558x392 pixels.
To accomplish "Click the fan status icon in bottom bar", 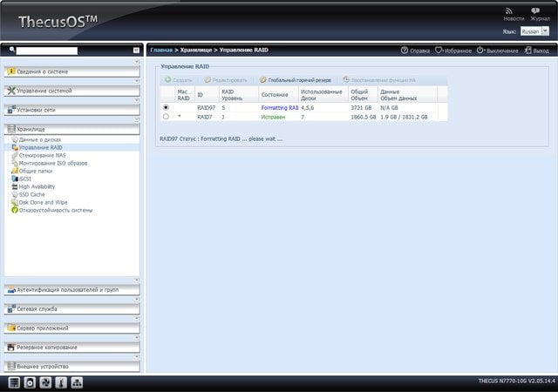I will pos(45,382).
